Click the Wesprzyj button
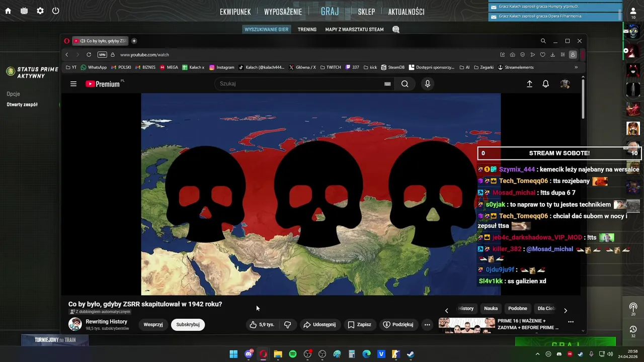The width and height of the screenshot is (644, 362). click(153, 325)
